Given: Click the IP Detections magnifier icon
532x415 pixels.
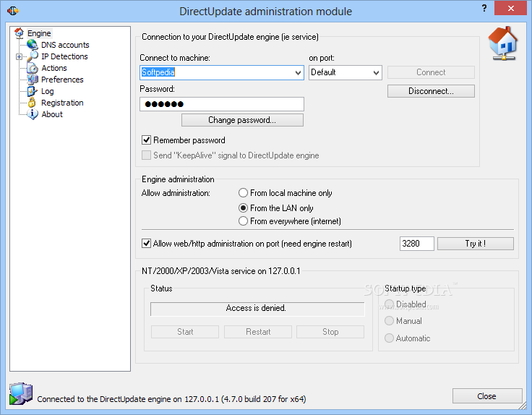Looking at the screenshot, I should (x=33, y=56).
